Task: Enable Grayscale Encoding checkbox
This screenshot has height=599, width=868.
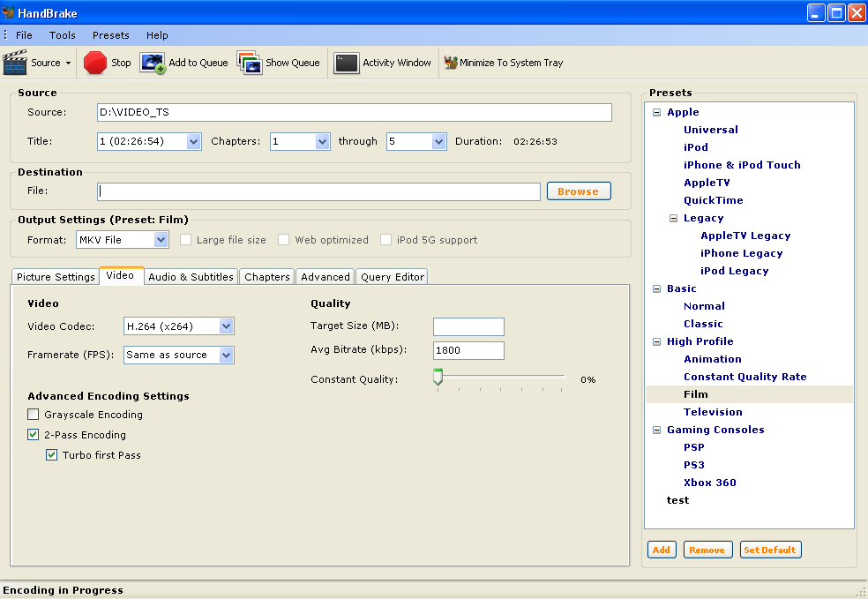Action: [x=34, y=415]
